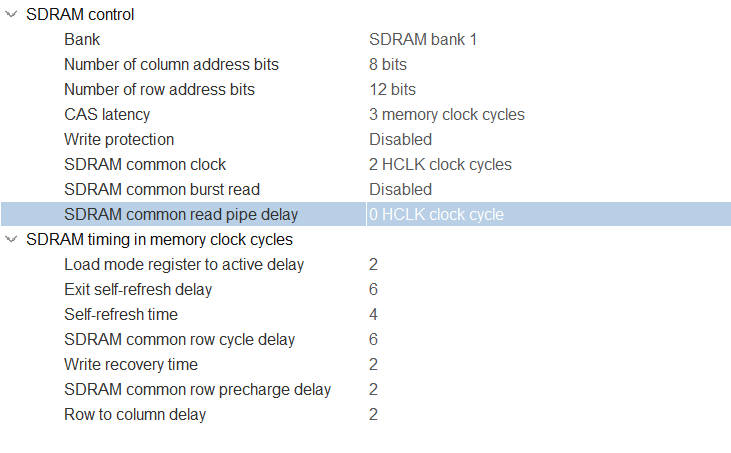Collapse SDRAM timing in memory clock cycles
This screenshot has height=453, width=731.
(11, 240)
